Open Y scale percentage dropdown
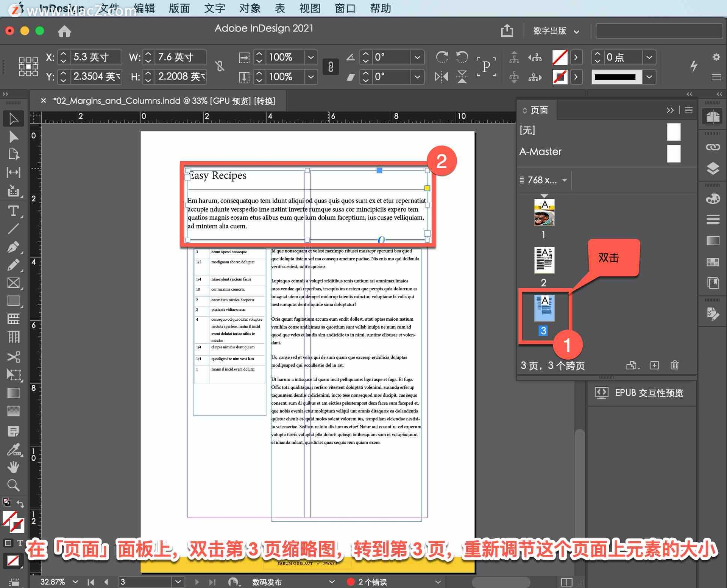This screenshot has width=727, height=588. click(x=311, y=77)
